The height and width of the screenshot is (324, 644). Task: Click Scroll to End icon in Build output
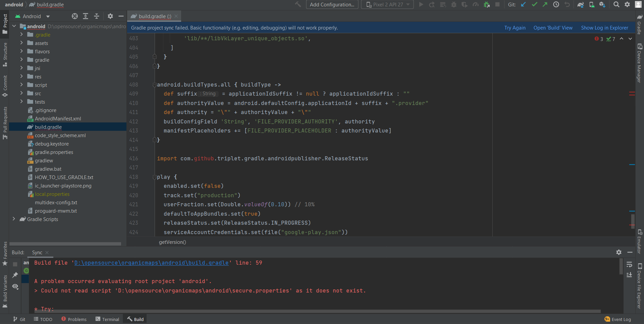point(629,275)
